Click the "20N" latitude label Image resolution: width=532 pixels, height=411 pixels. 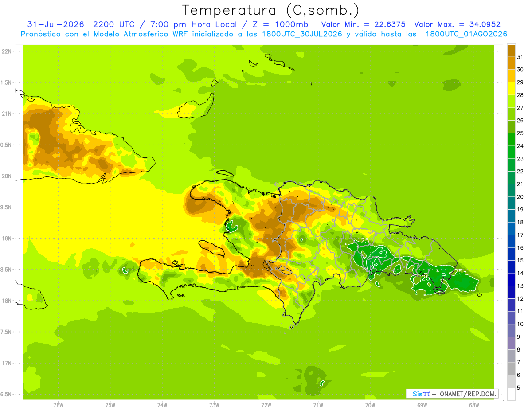point(7,176)
